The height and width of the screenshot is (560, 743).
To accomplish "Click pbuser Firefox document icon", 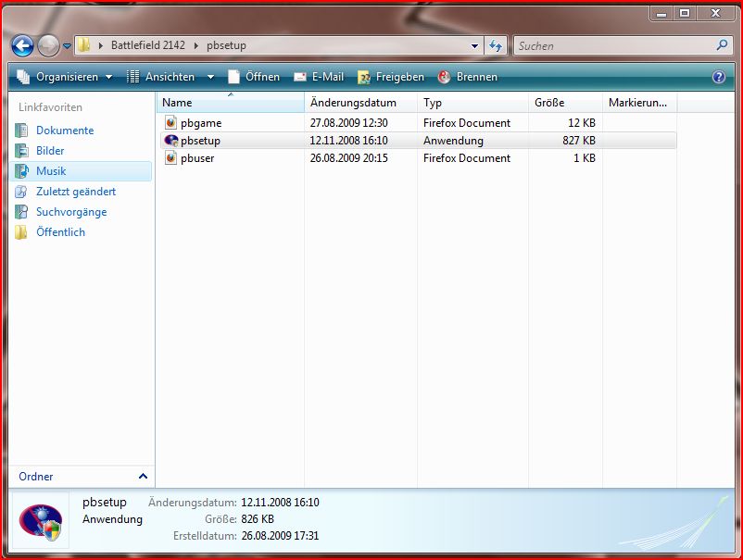I will tap(170, 157).
